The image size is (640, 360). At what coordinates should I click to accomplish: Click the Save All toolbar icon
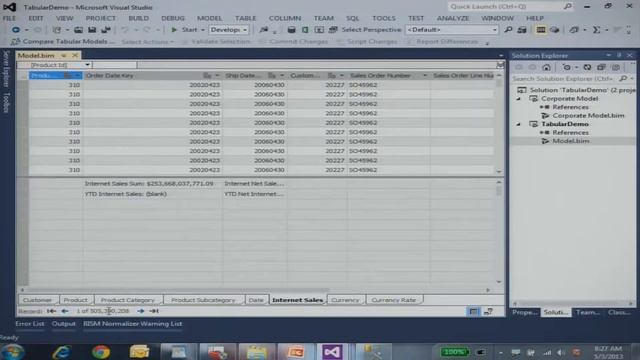106,30
